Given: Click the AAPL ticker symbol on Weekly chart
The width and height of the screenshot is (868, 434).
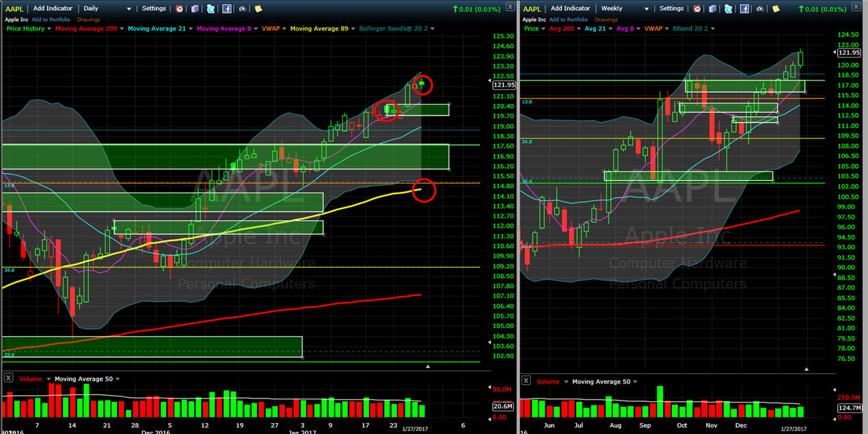Looking at the screenshot, I should pos(532,9).
